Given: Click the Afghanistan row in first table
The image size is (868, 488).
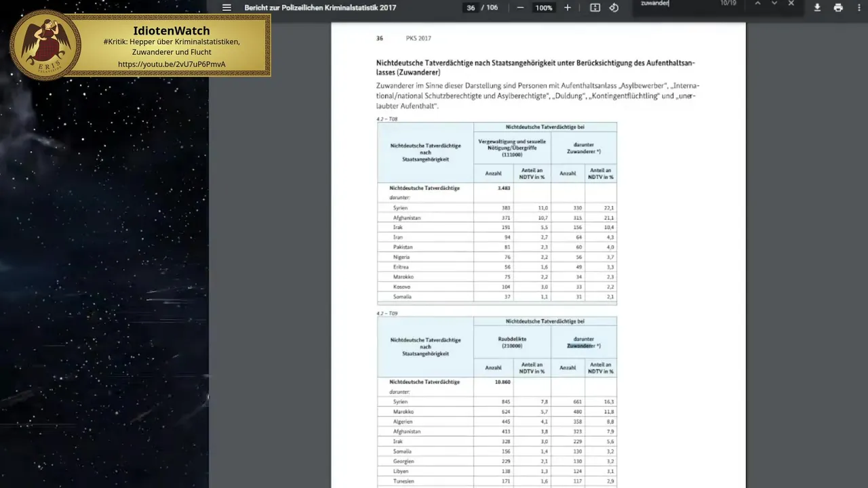Looking at the screenshot, I should coord(497,218).
